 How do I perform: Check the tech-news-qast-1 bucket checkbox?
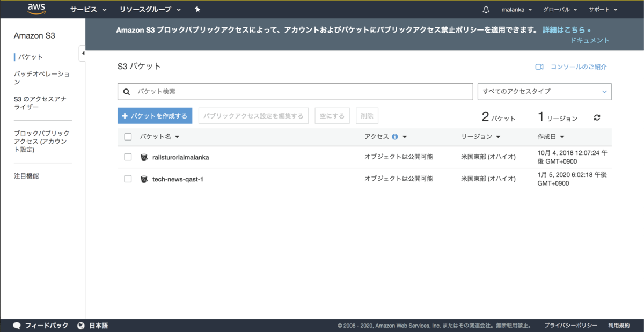(128, 179)
